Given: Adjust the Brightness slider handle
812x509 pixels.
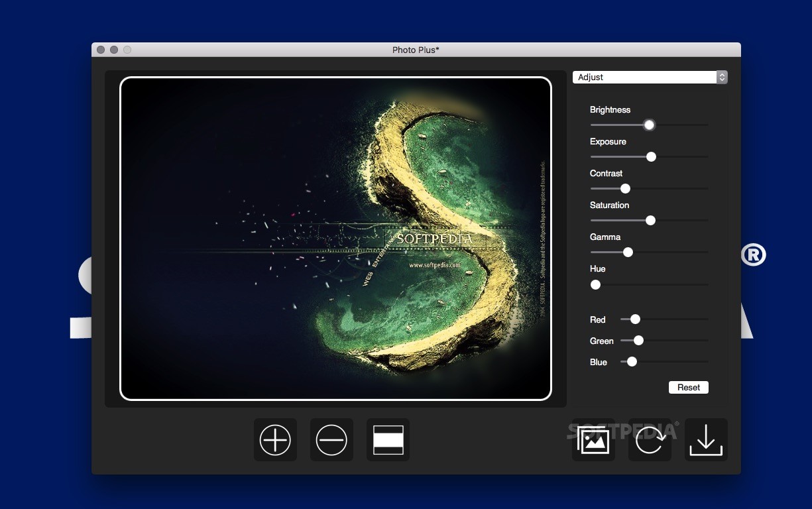Looking at the screenshot, I should point(648,125).
